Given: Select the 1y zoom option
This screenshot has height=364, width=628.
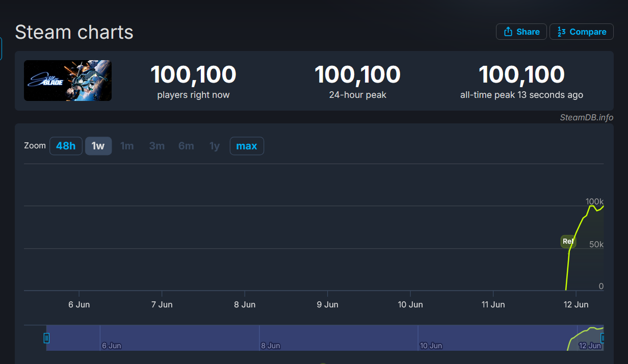Looking at the screenshot, I should point(215,146).
